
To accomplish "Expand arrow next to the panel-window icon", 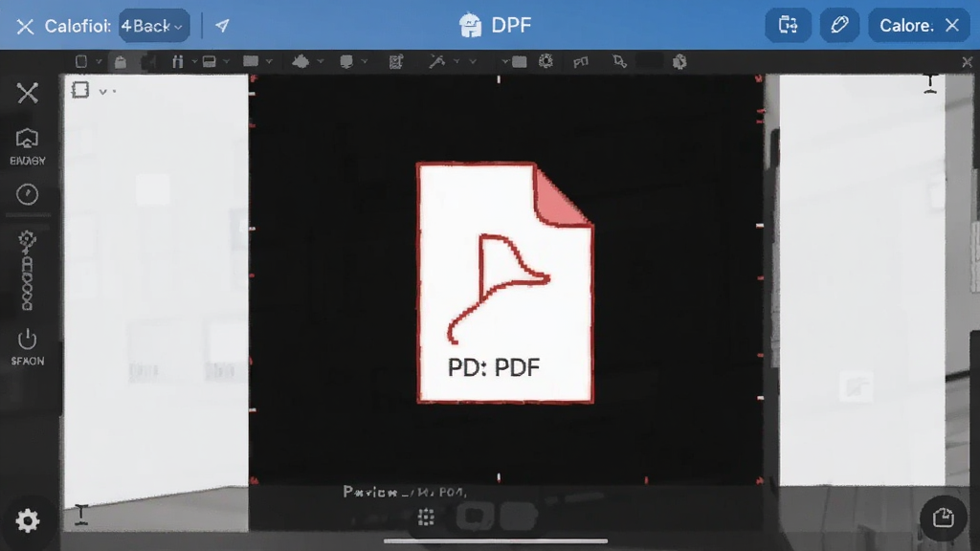I will click(226, 62).
